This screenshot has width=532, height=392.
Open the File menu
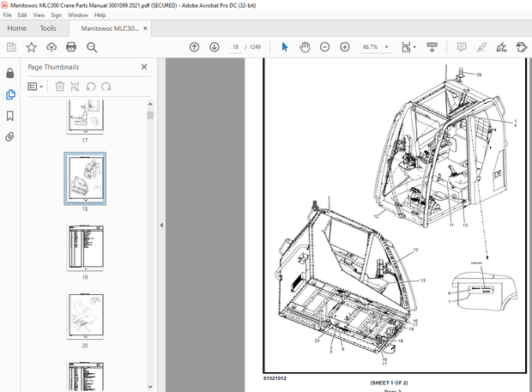point(7,15)
